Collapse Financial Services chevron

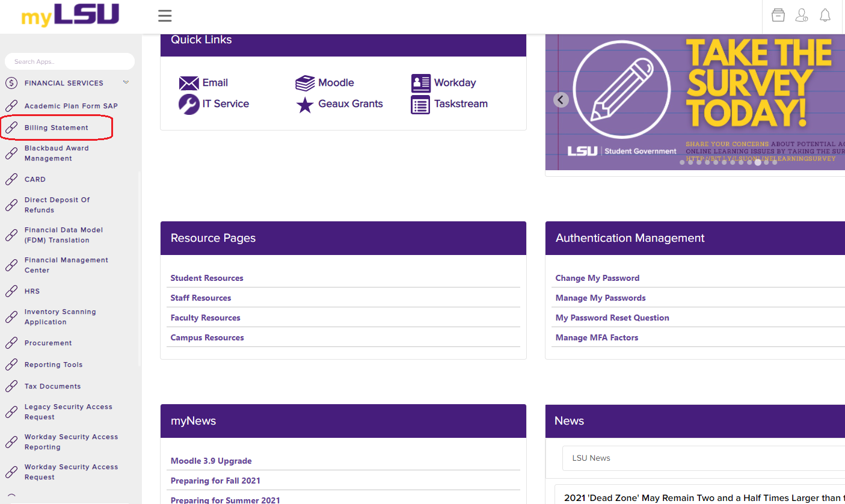point(126,82)
